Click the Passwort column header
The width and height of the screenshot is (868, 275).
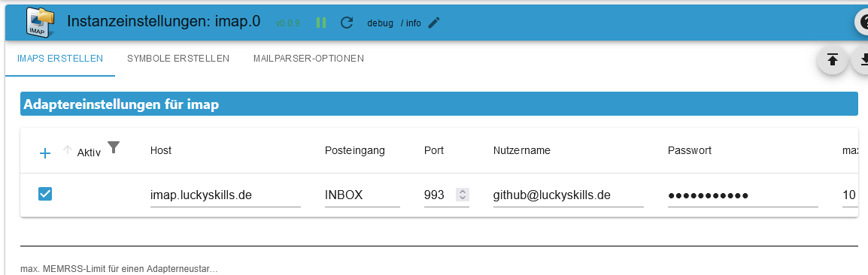click(x=689, y=150)
